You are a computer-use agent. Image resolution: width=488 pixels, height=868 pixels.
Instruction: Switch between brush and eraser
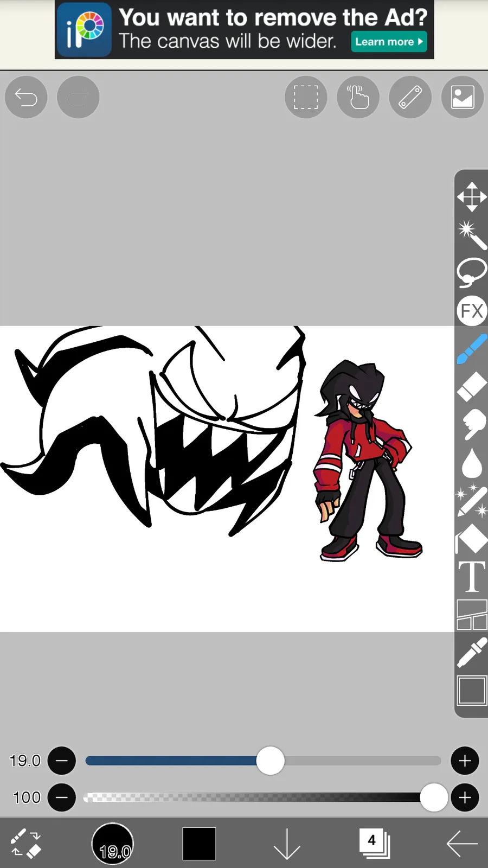[26, 844]
